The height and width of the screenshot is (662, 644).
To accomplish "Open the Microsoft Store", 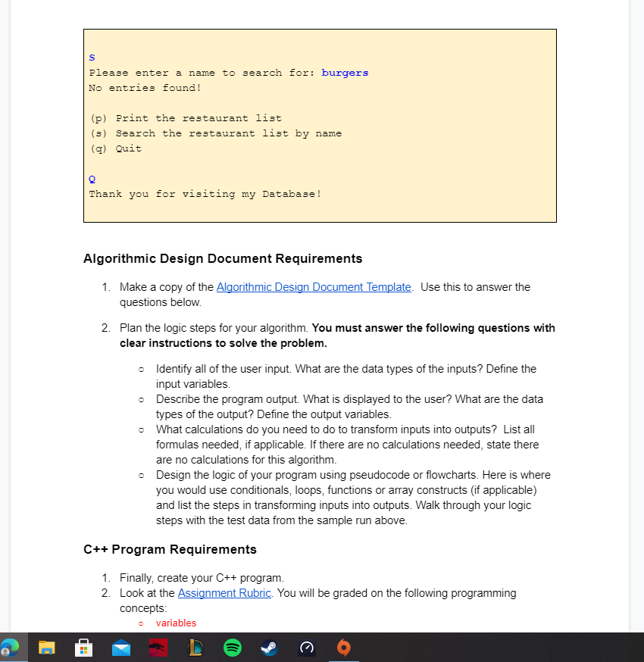I will 83,648.
